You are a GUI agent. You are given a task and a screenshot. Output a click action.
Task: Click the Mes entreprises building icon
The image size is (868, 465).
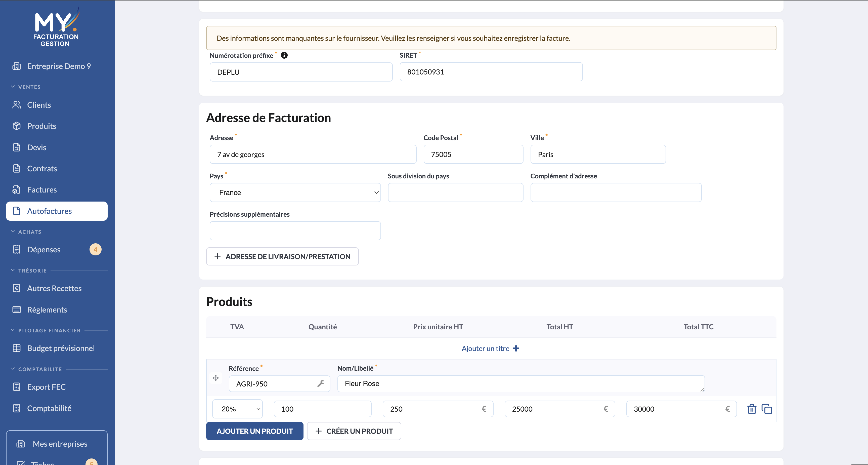click(21, 444)
